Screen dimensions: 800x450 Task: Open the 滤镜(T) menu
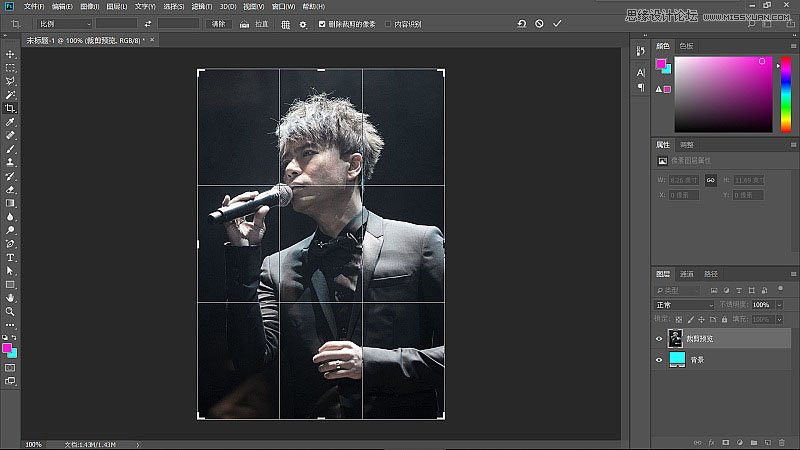200,6
